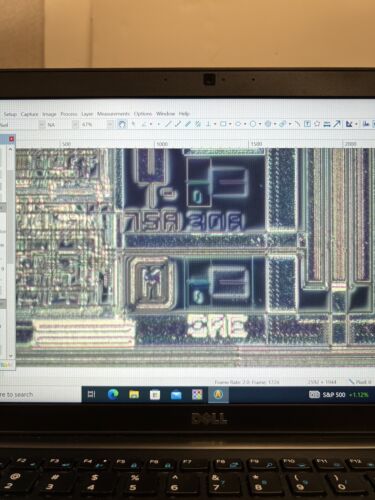Expand the rectangle tool dropdown arrow
Screen dimensions: 375x500
pos(230,124)
